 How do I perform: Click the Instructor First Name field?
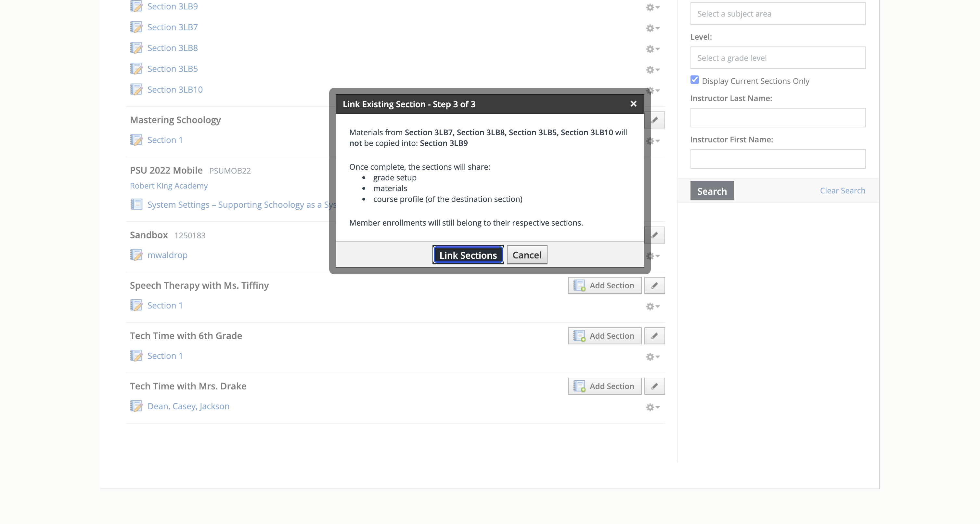point(778,159)
